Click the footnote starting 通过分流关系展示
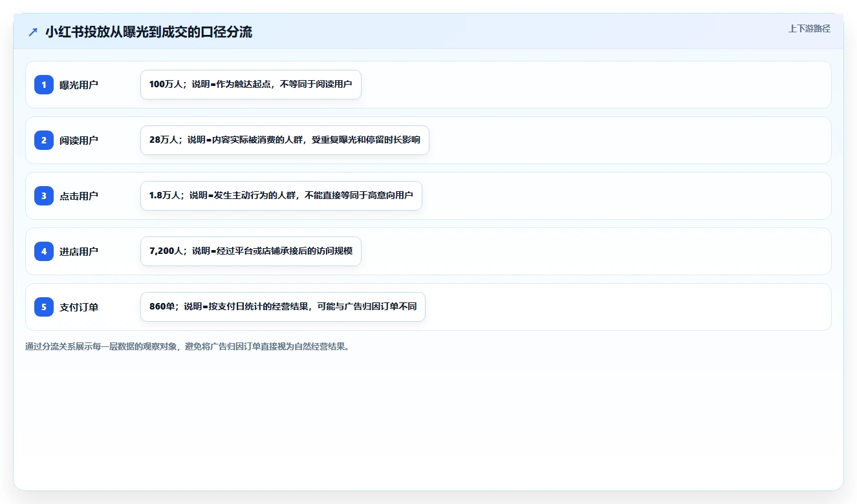Image resolution: width=857 pixels, height=504 pixels. [x=189, y=346]
